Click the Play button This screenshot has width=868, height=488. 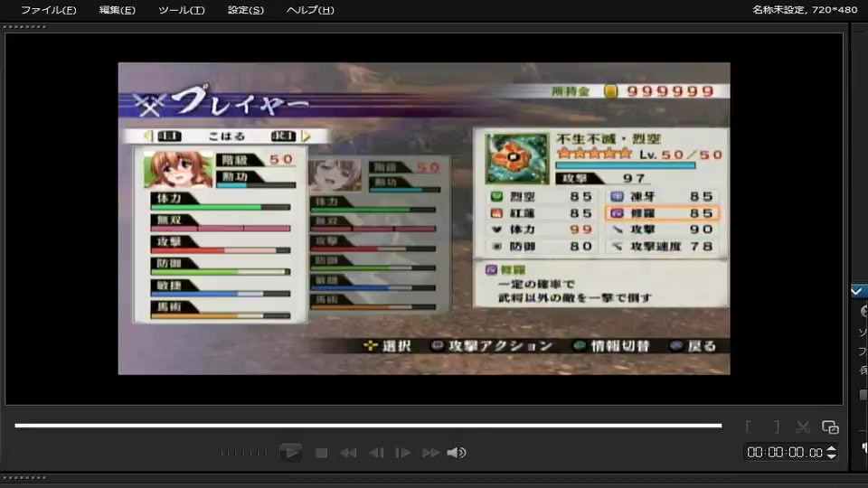click(290, 453)
